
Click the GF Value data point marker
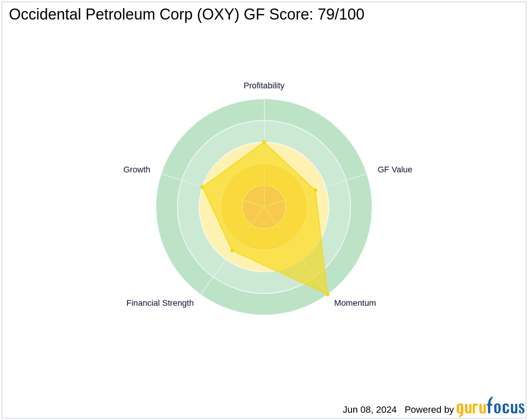pyautogui.click(x=315, y=190)
